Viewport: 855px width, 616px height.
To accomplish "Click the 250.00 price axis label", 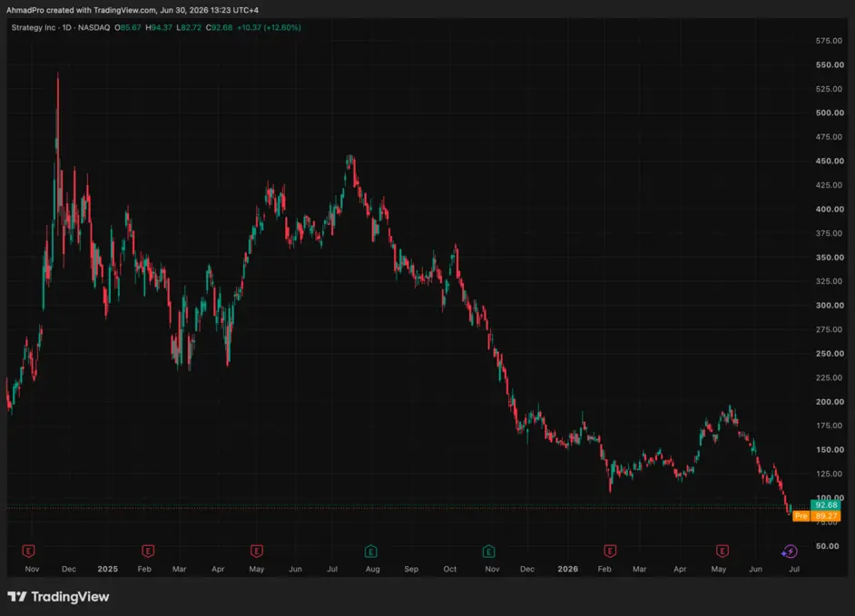I will pyautogui.click(x=830, y=353).
